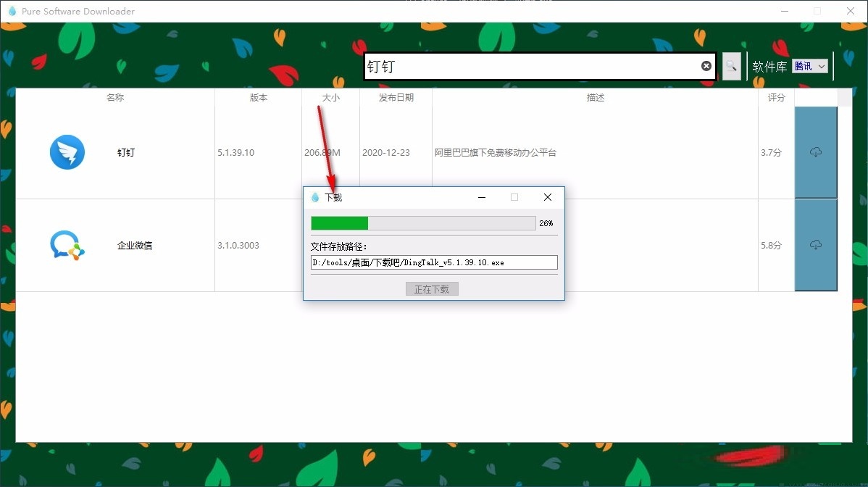This screenshot has height=487, width=868.
Task: Click the download progress bar at 26%
Action: 422,222
